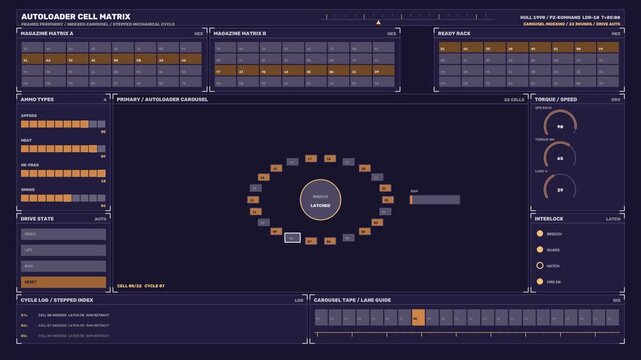This screenshot has height=360, width=641.
Task: Select the second cycle log entry 06c
Action: point(65,325)
